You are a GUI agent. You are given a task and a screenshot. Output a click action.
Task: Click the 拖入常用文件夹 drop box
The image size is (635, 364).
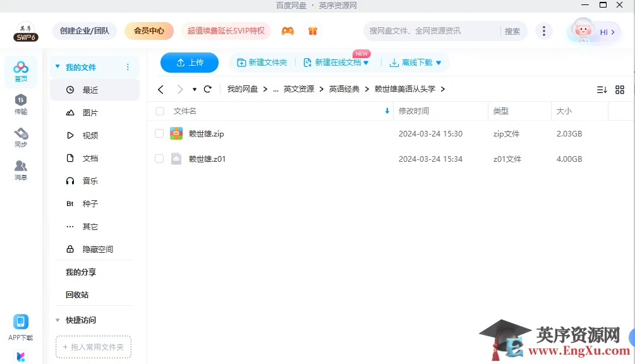click(94, 347)
